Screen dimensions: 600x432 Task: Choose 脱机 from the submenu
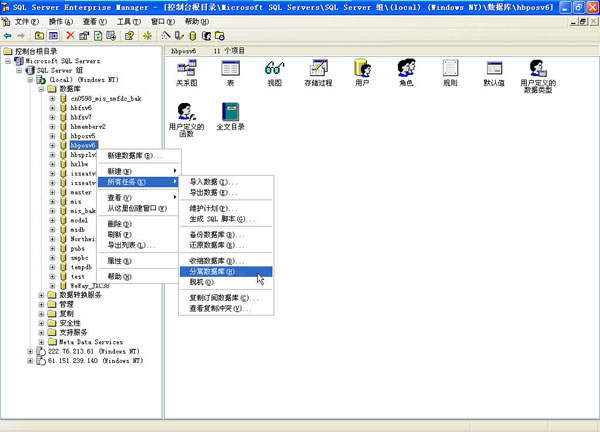point(226,282)
